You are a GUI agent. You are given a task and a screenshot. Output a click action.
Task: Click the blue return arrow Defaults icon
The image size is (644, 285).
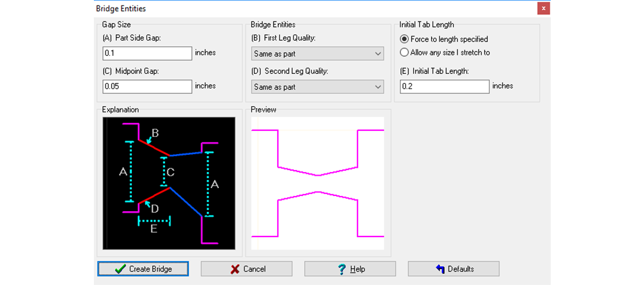(440, 269)
